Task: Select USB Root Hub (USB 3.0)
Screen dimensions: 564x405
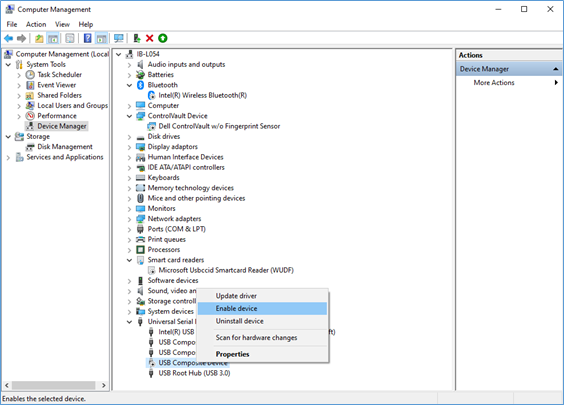Action: point(194,373)
